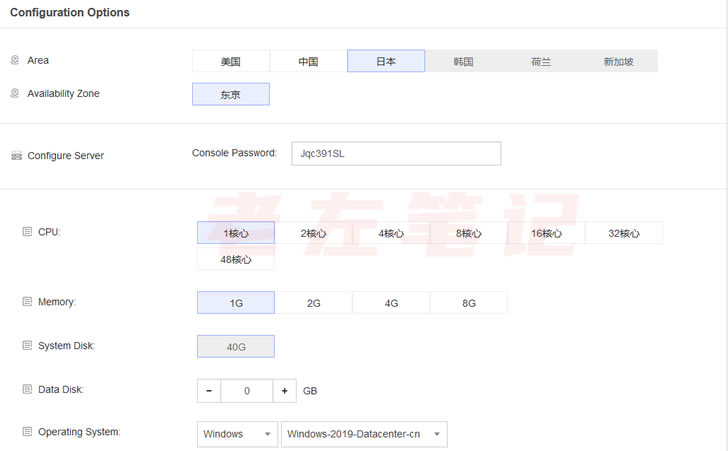This screenshot has height=451, width=728.
Task: Decrease data disk size with minus button
Action: [209, 390]
